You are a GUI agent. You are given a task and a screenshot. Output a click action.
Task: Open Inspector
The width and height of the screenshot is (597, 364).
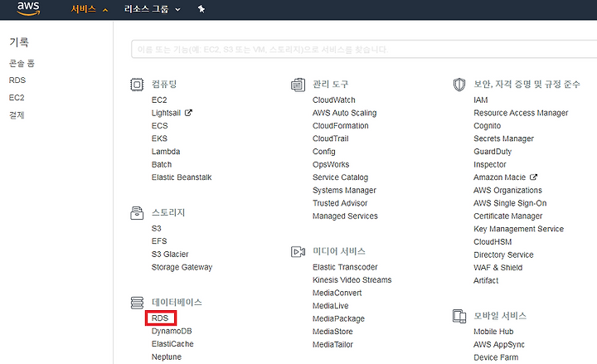tap(490, 164)
